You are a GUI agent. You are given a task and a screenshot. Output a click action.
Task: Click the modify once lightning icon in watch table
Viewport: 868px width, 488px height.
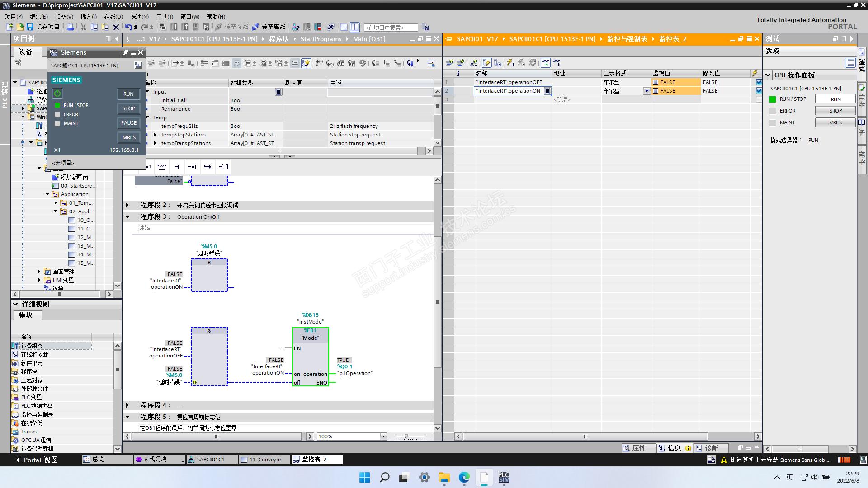(510, 63)
